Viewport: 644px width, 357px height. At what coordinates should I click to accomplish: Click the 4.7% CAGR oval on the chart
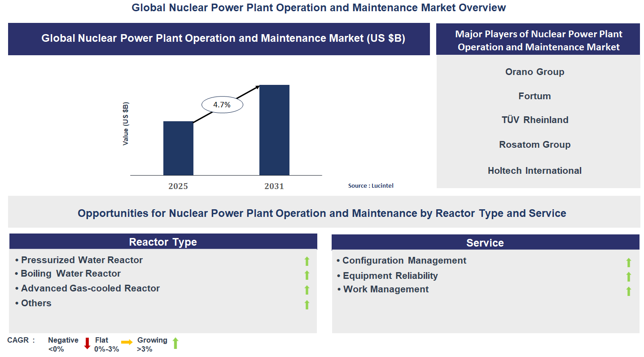pos(222,104)
